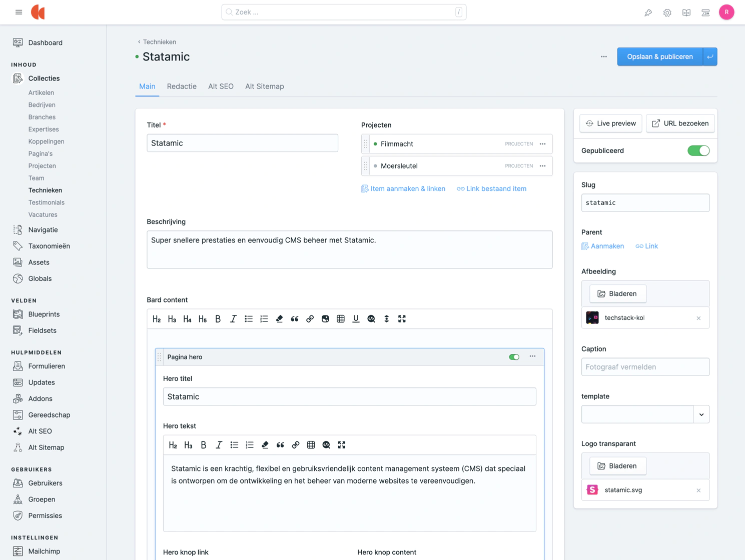Apply H2 heading in Bard content toolbar
The image size is (745, 560).
tap(157, 319)
